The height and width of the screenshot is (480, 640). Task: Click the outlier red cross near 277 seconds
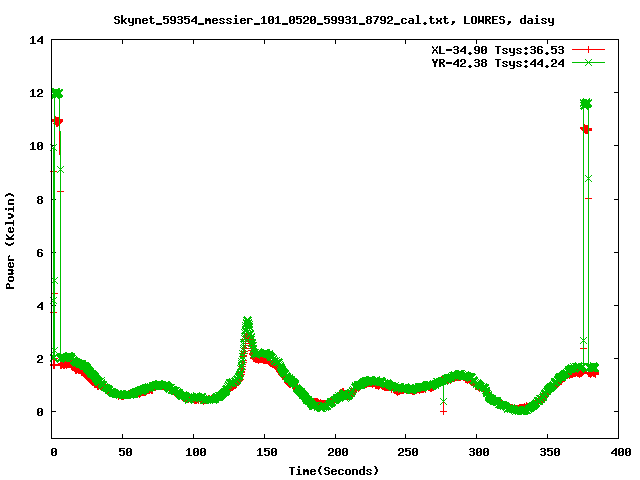tap(444, 411)
